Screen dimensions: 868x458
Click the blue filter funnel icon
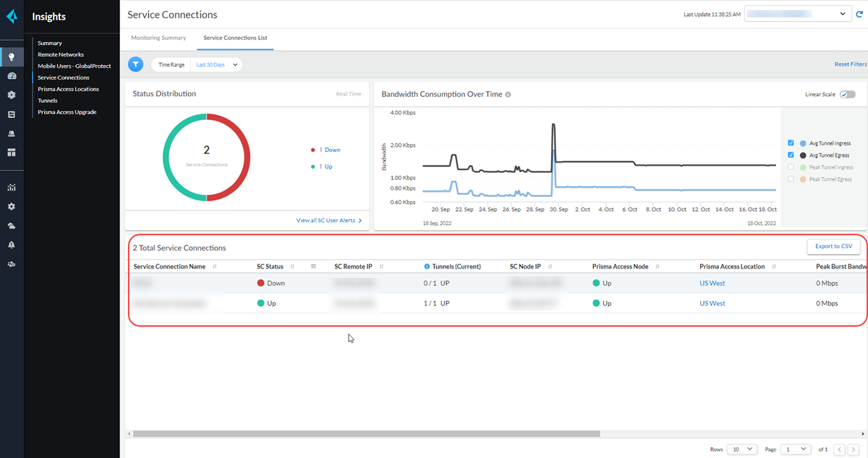pyautogui.click(x=135, y=64)
